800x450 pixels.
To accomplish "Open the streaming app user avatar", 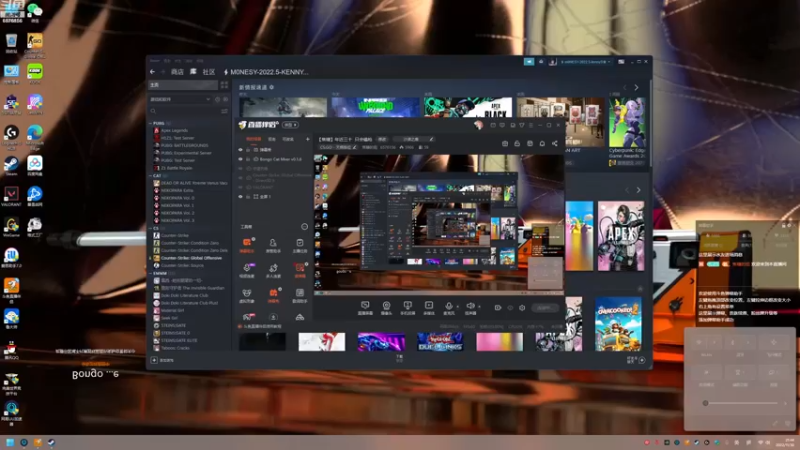I will [478, 125].
